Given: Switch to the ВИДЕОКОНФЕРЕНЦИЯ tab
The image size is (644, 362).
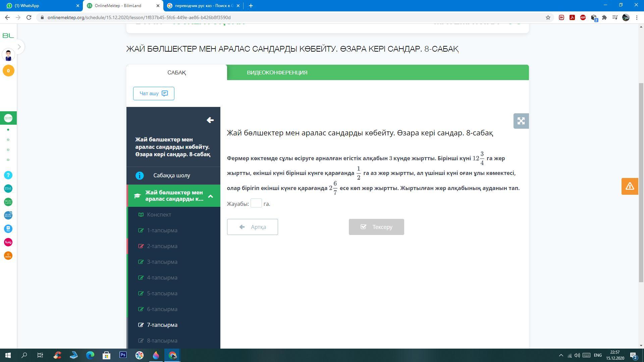Looking at the screenshot, I should click(x=277, y=73).
